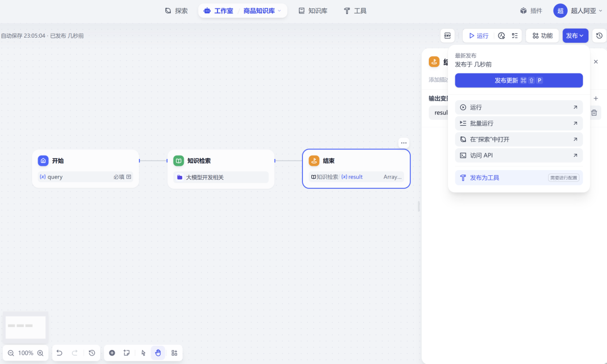Switch to pointer mode
The image size is (607, 364).
tap(143, 353)
